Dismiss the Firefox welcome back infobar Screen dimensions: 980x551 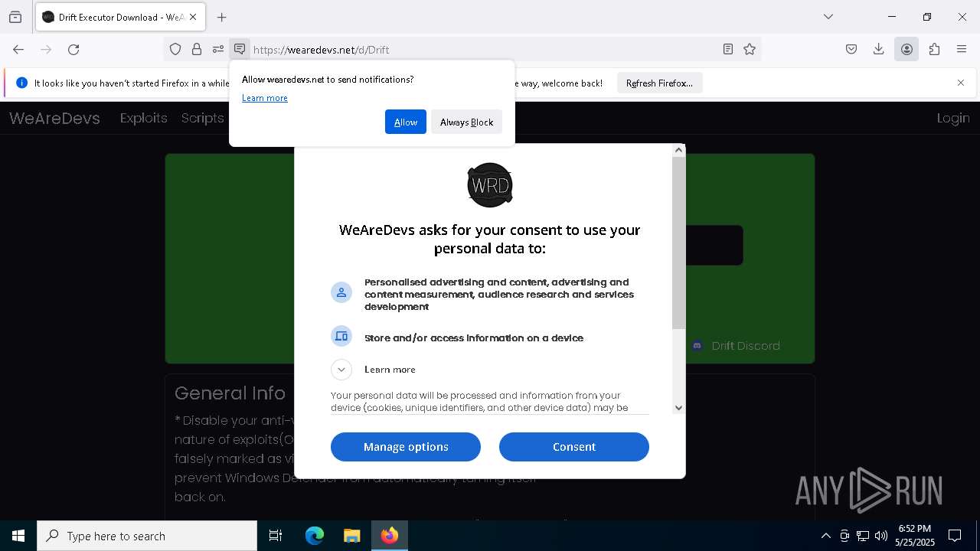[961, 83]
